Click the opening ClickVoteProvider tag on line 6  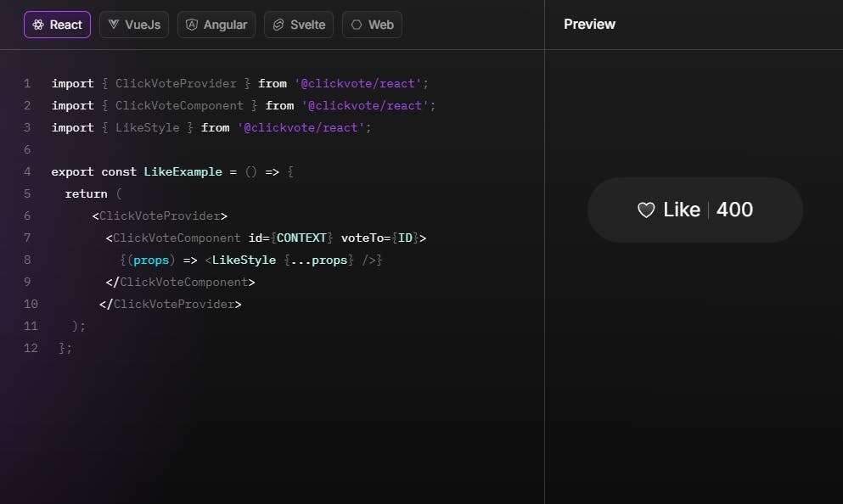160,216
